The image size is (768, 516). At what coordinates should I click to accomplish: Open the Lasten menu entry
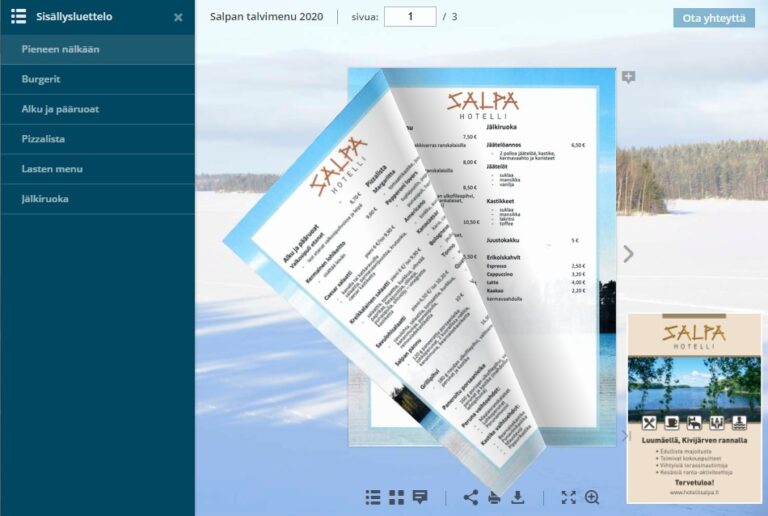(97, 169)
